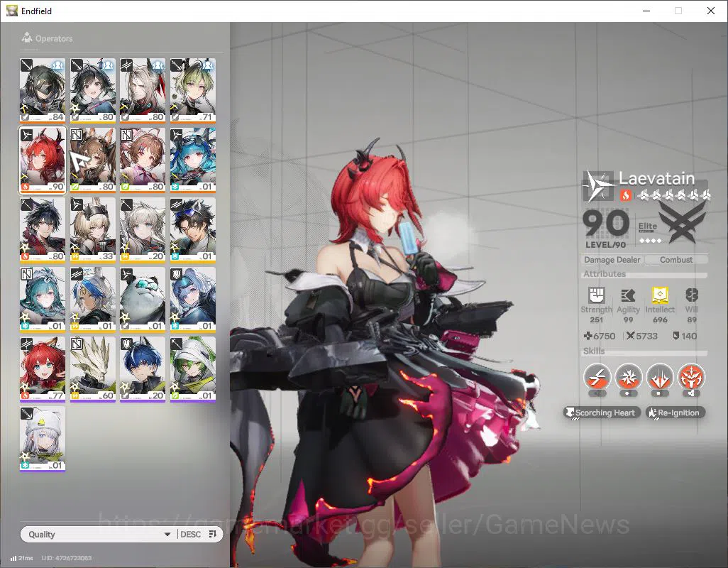Click Laevatain's six-star rarity row
Screen dimensions: 728x568
(x=673, y=195)
